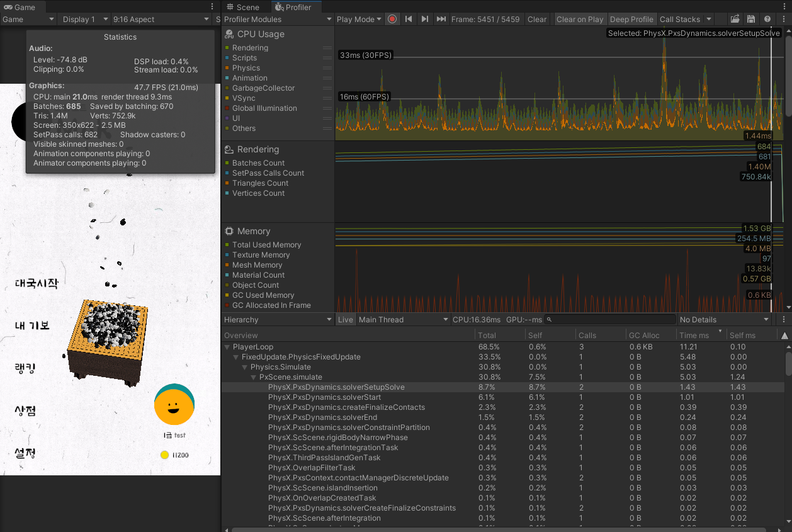This screenshot has height=532, width=792.
Task: Grab the reorder handle beside Physics category
Action: tap(327, 68)
